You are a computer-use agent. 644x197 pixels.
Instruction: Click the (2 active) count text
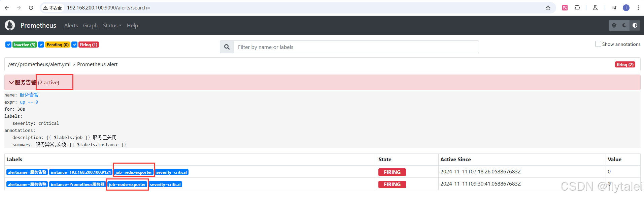[48, 83]
